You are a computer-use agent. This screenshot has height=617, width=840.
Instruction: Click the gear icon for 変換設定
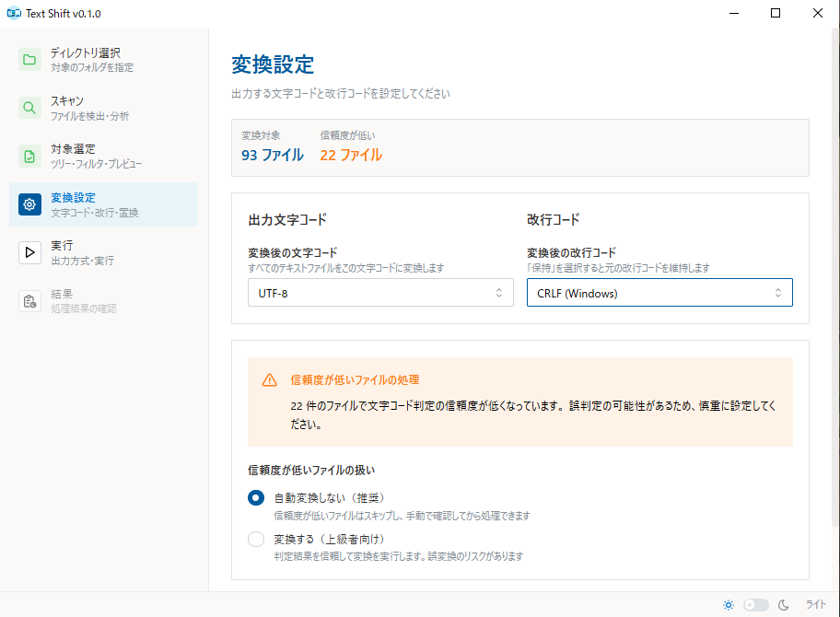pos(29,203)
